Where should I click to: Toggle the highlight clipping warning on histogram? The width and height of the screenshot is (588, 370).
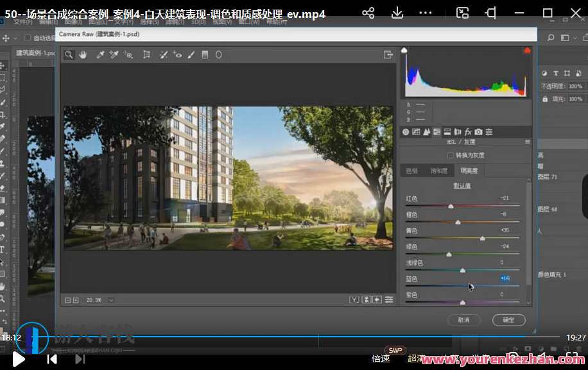click(525, 49)
